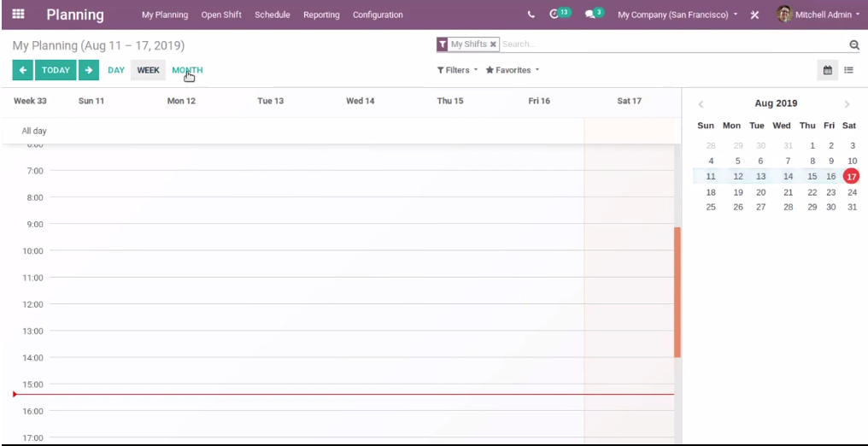Go to next week arrow
The image size is (868, 446).
pos(89,70)
